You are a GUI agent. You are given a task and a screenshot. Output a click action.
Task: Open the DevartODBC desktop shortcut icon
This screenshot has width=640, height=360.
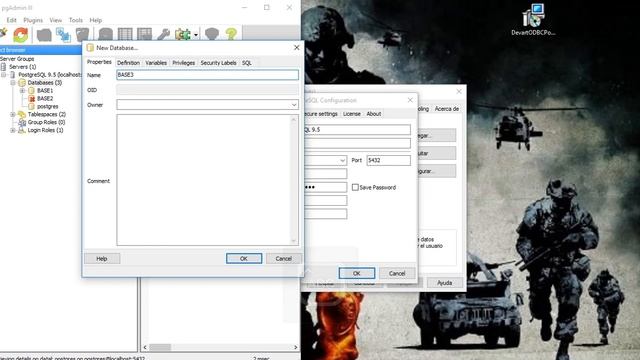[533, 16]
